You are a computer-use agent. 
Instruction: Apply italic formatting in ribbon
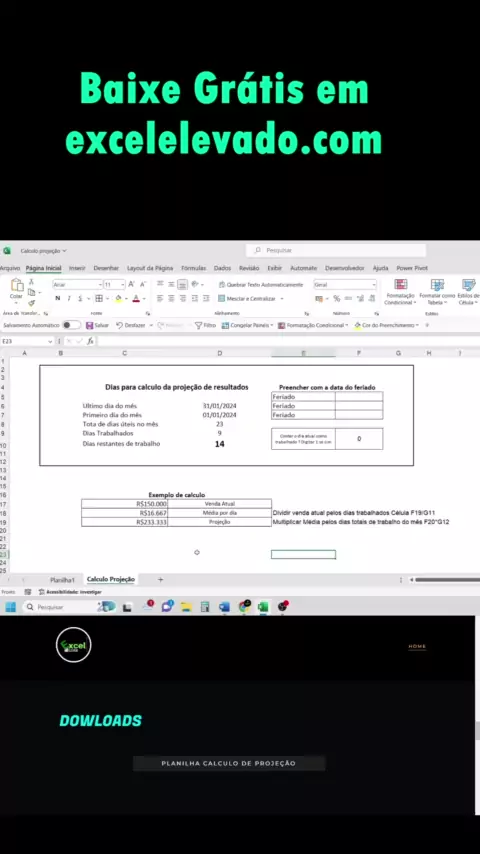pyautogui.click(x=69, y=298)
